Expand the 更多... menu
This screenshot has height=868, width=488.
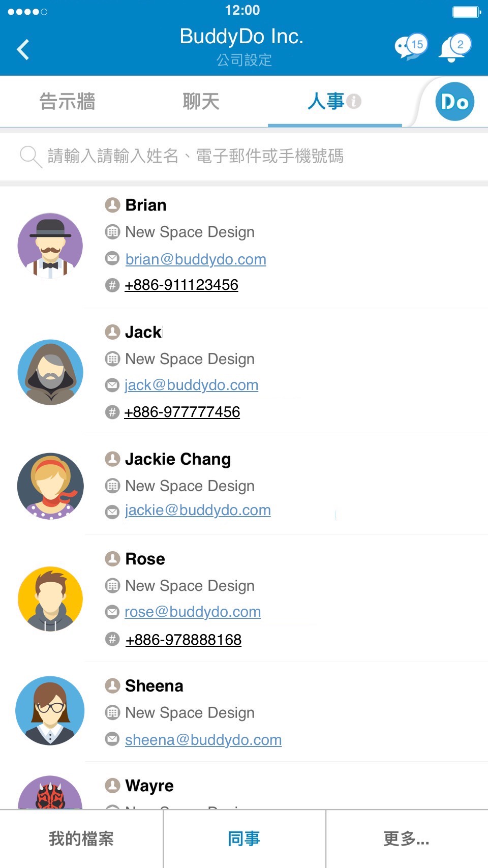pyautogui.click(x=407, y=839)
